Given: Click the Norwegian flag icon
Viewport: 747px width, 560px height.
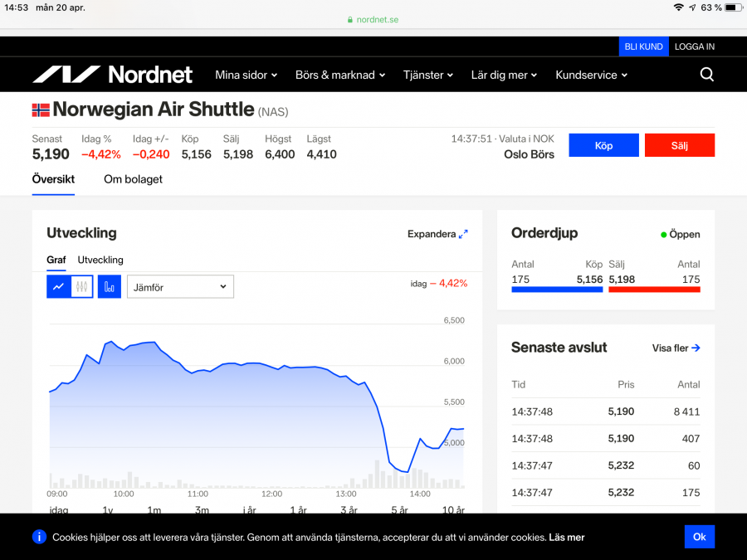Looking at the screenshot, I should click(x=41, y=110).
